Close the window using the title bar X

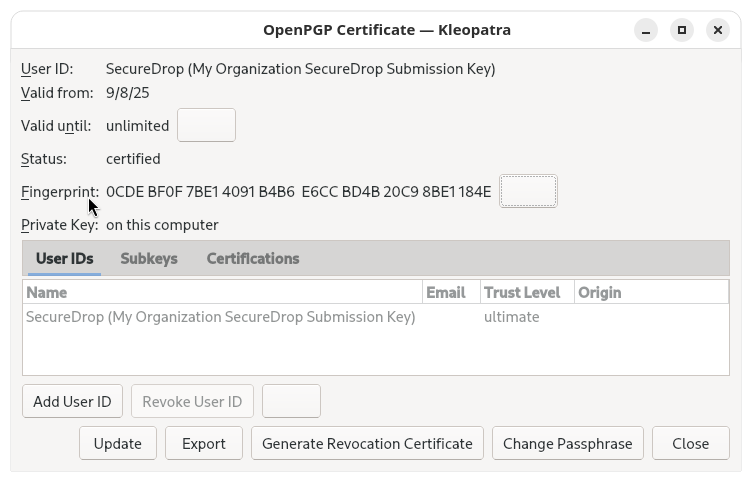717,30
